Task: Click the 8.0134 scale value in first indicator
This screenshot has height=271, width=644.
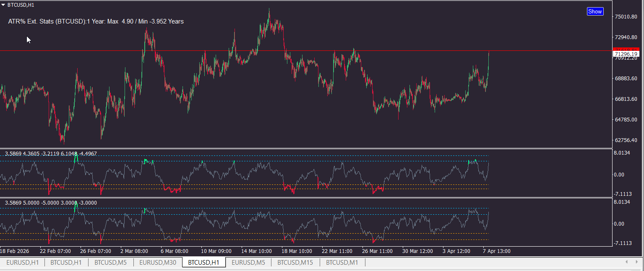Action: (622, 153)
